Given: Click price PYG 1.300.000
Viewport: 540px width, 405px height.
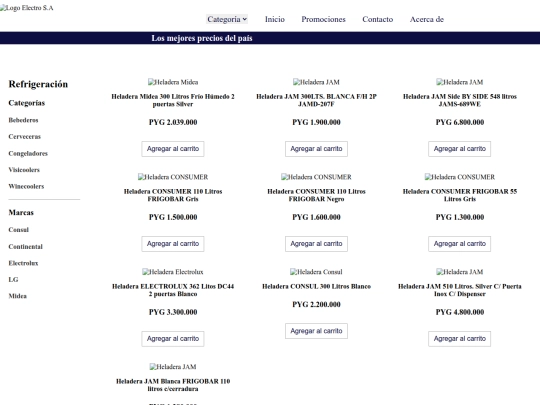Looking at the screenshot, I should click(x=460, y=217).
